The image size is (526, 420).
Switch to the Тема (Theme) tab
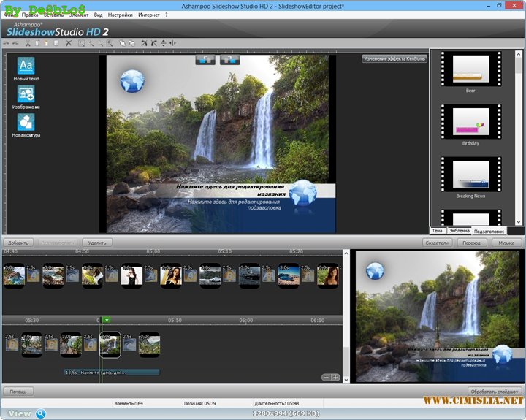[x=437, y=230]
